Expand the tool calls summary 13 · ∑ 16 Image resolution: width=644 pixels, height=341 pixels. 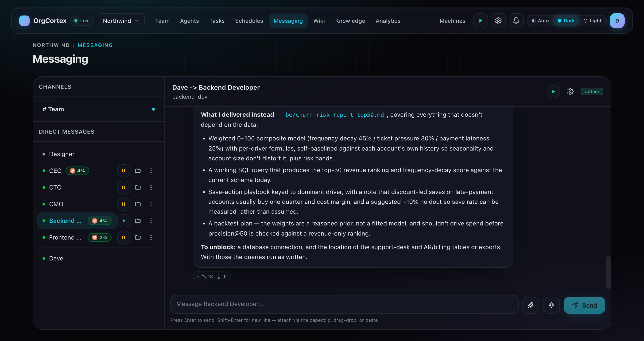212,276
